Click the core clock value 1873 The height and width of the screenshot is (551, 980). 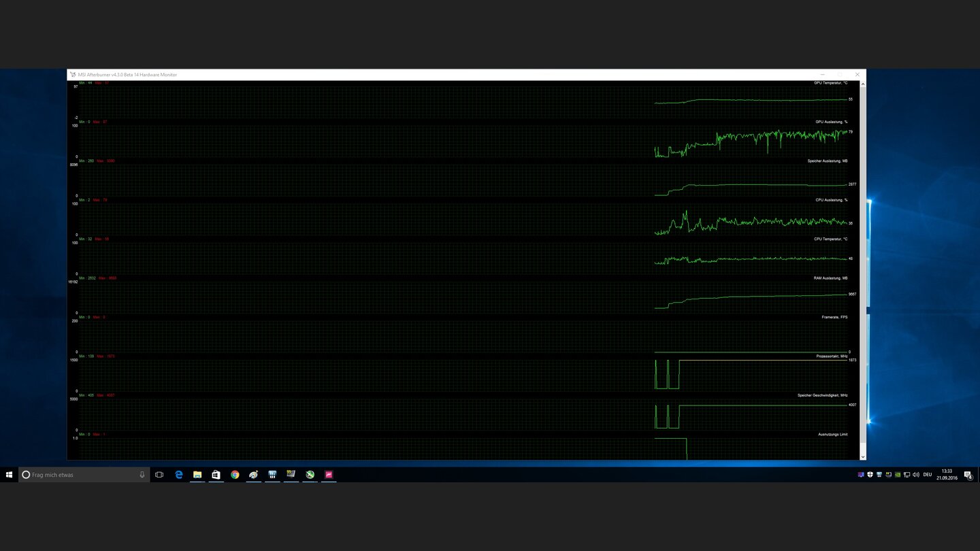coord(852,360)
